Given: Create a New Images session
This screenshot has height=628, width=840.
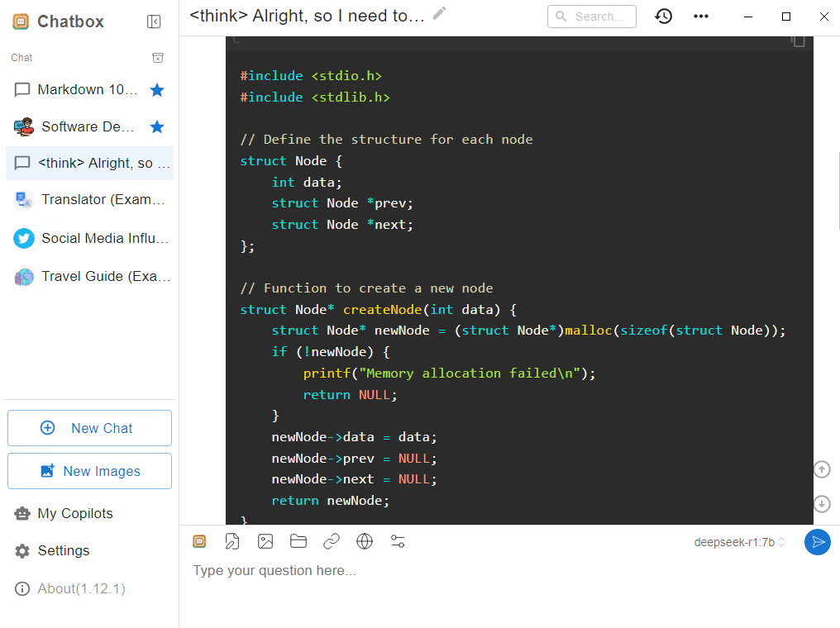Looking at the screenshot, I should pyautogui.click(x=89, y=471).
